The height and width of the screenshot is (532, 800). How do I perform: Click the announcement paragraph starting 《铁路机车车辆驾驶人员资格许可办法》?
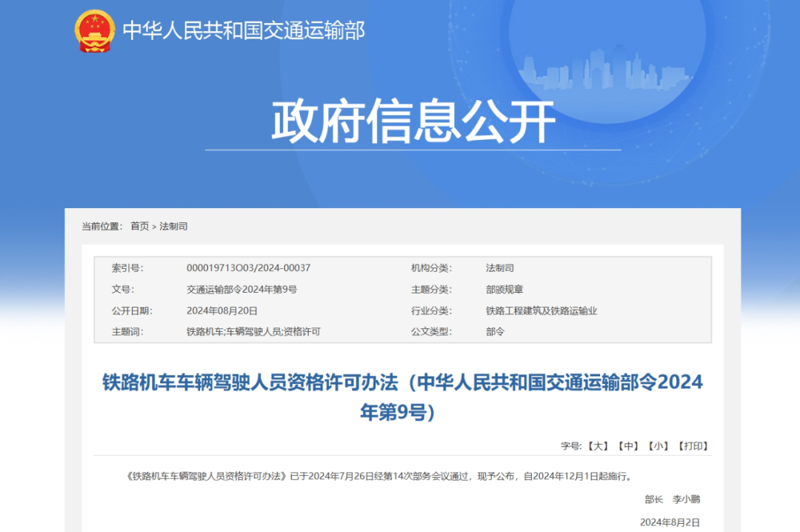tap(381, 476)
